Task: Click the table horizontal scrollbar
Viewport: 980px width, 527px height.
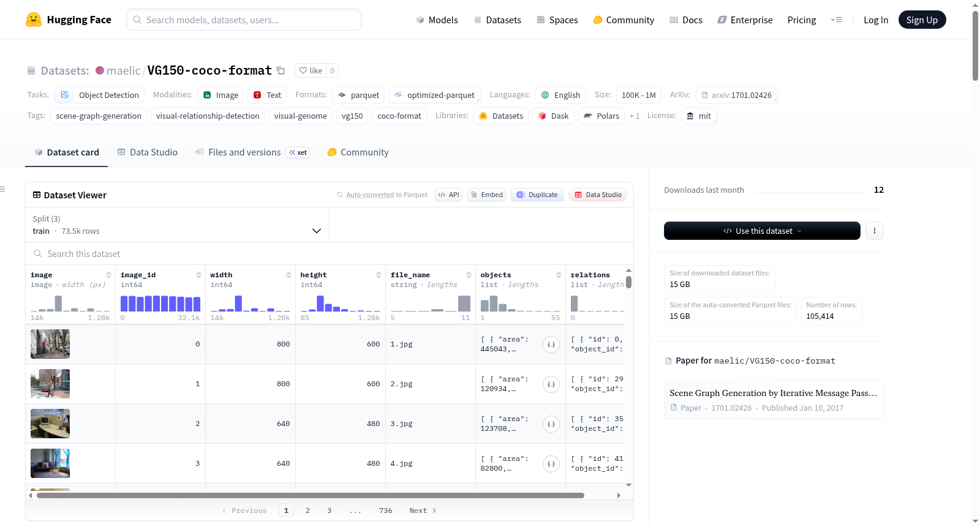Action: coord(311,495)
